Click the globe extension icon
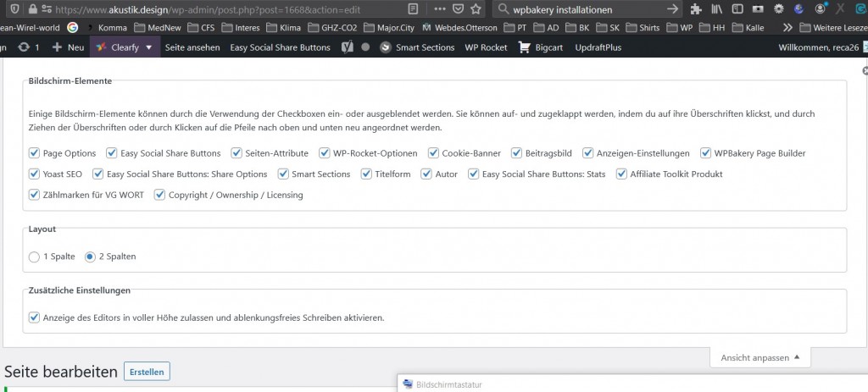The height and width of the screenshot is (392, 868). pos(798,8)
